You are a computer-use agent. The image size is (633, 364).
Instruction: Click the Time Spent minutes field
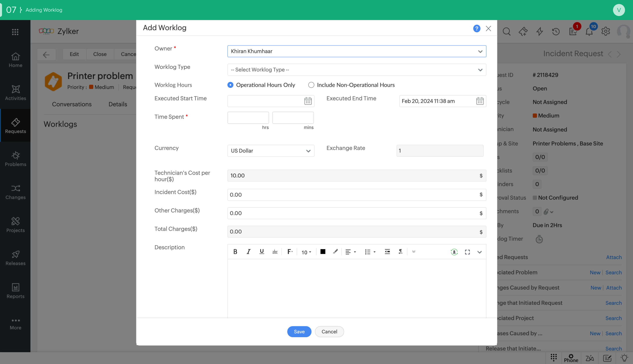coord(293,118)
